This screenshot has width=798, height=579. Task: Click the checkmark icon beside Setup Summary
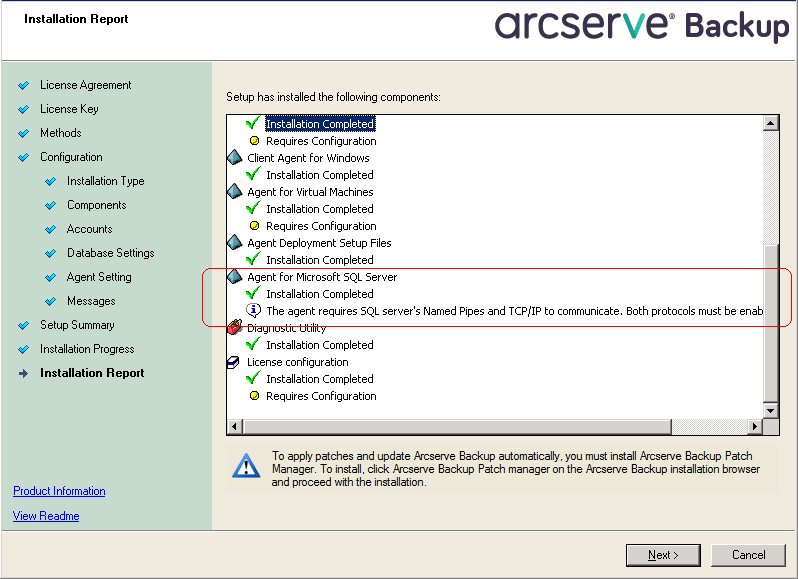[23, 326]
